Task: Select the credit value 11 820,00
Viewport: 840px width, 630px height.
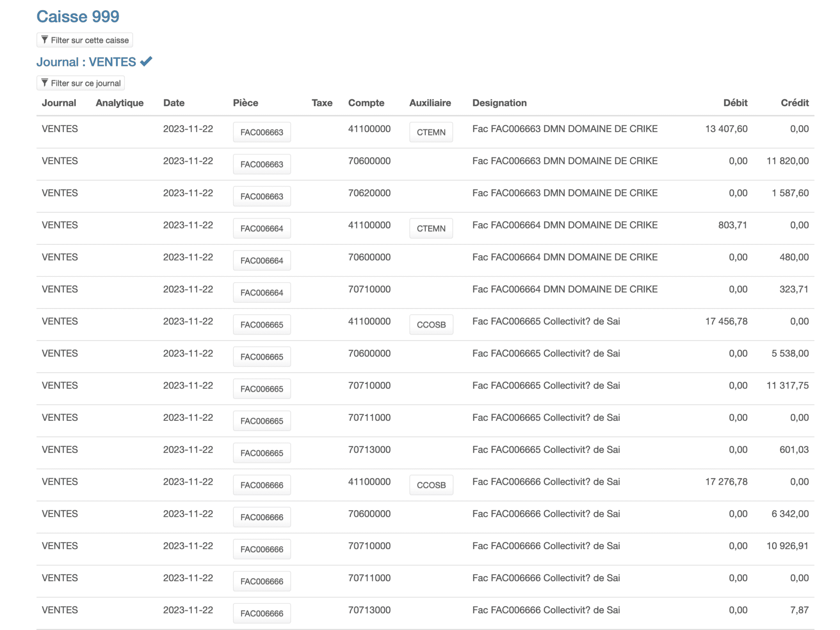Action: [x=787, y=161]
